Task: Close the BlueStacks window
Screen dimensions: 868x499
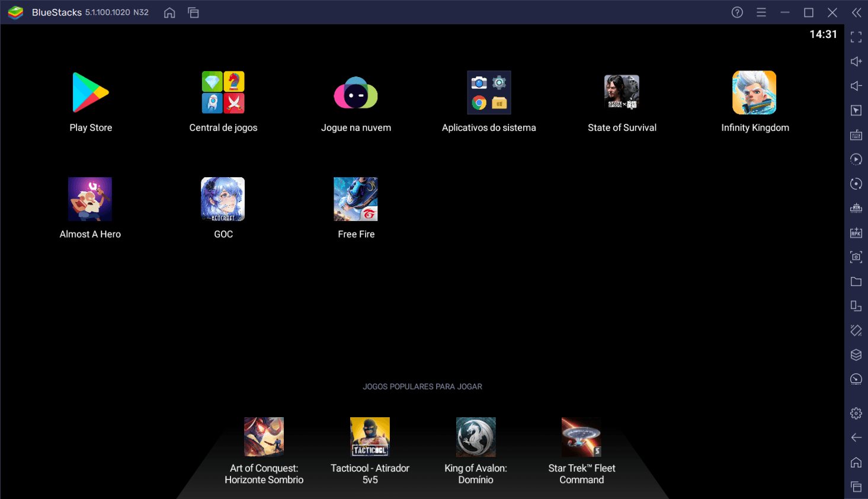Action: pyautogui.click(x=832, y=12)
